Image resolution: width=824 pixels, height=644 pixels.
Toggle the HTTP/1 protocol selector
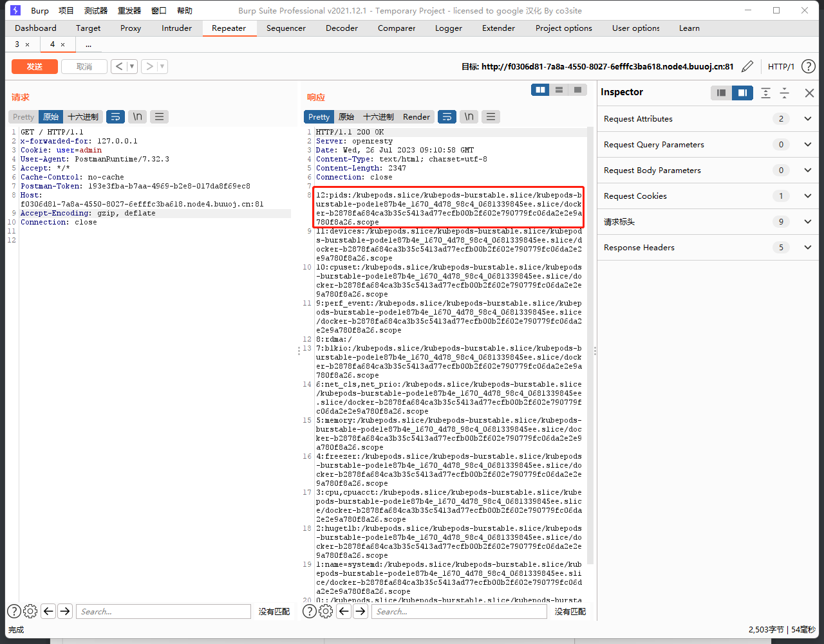click(x=781, y=66)
